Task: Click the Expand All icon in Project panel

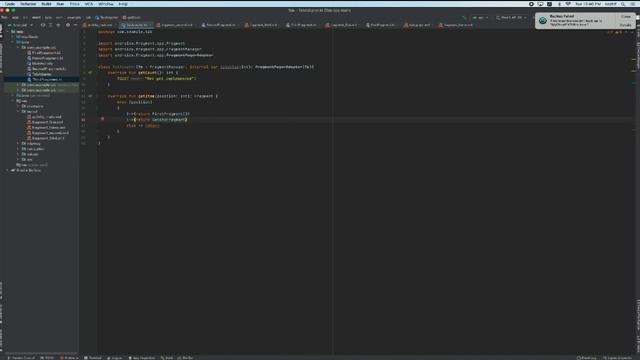Action: 51,25
